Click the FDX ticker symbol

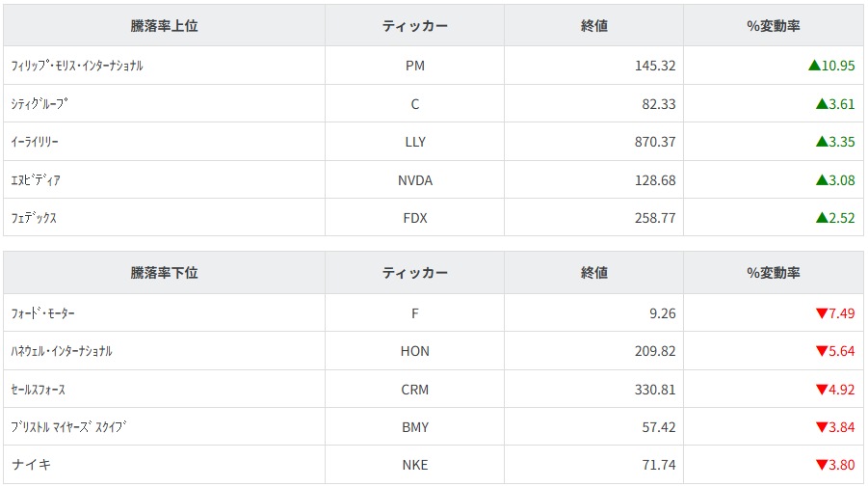(415, 218)
